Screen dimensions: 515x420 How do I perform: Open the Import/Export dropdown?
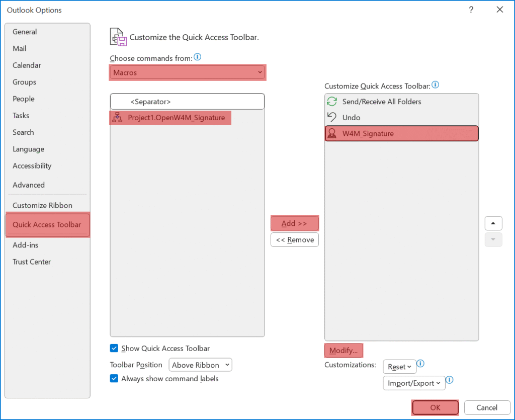coord(414,383)
